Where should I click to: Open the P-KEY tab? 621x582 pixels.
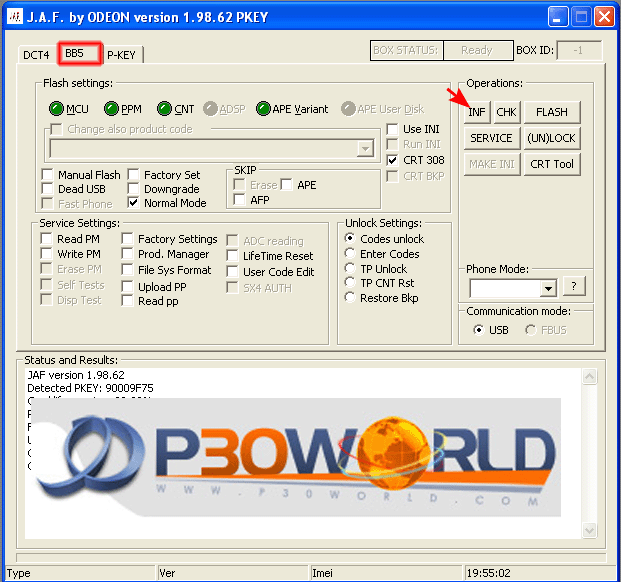click(x=122, y=55)
